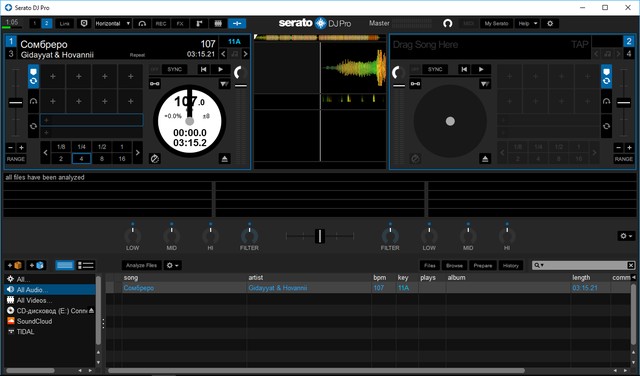Switch library to album art list view
Viewport: 640px width, 376px height.
click(x=86, y=265)
